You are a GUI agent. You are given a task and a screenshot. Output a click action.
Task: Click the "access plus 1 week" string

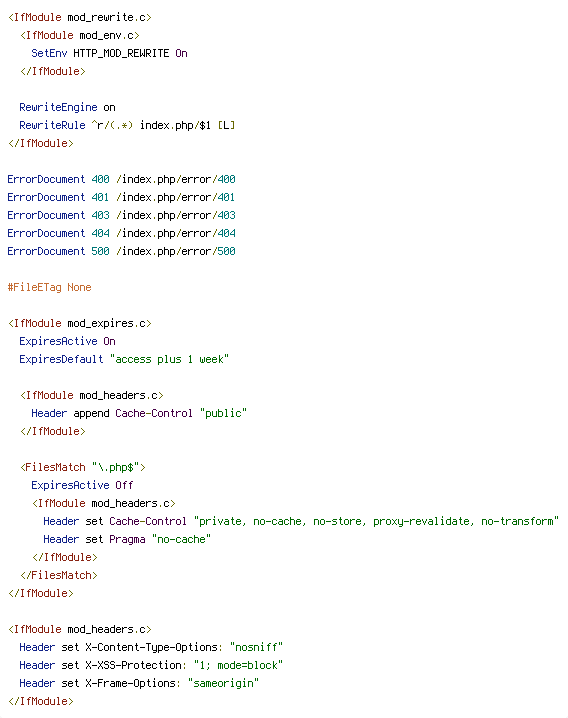[169, 359]
